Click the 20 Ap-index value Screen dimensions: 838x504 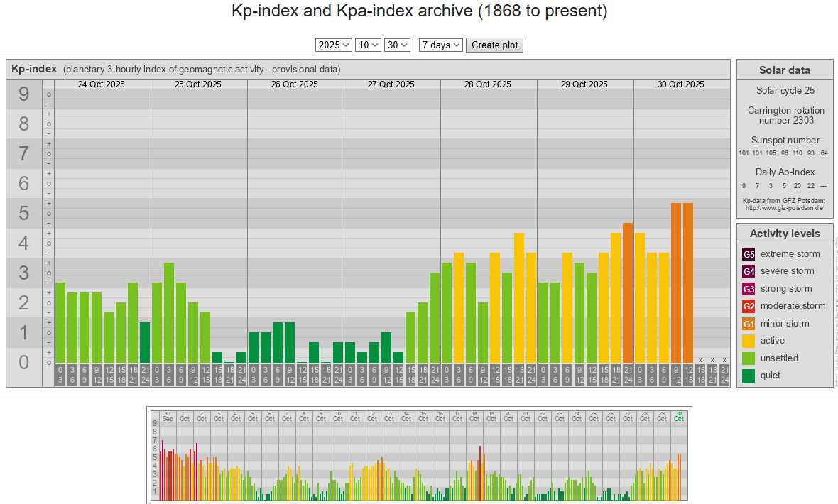click(x=798, y=186)
